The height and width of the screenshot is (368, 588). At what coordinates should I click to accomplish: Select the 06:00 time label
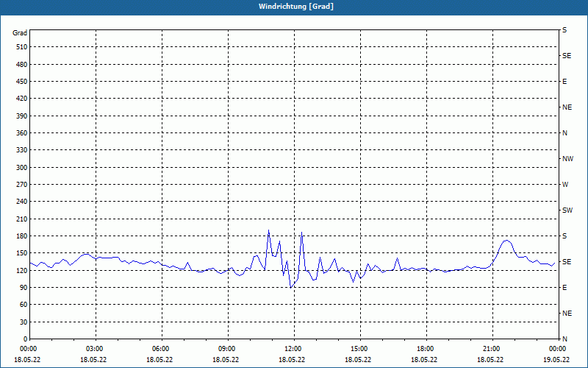point(162,349)
